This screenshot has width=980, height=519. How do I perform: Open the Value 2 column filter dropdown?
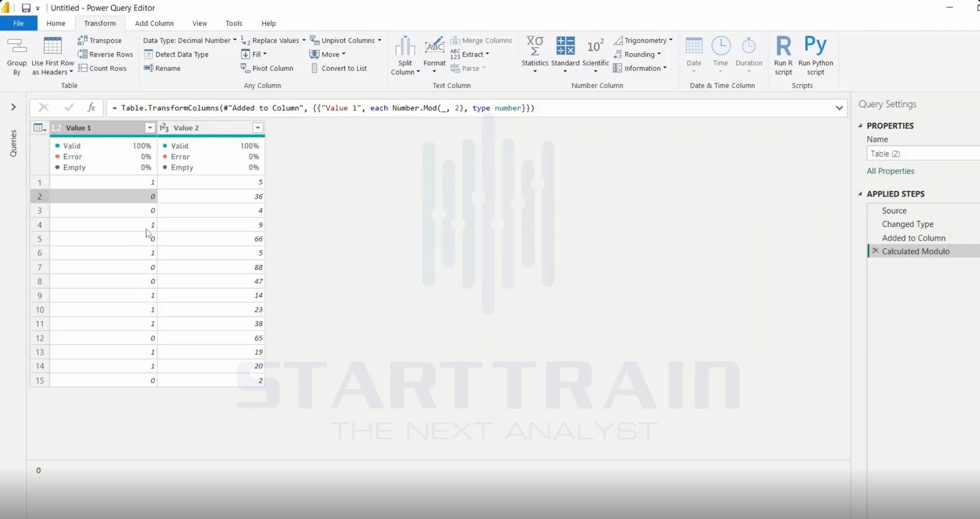tap(258, 128)
